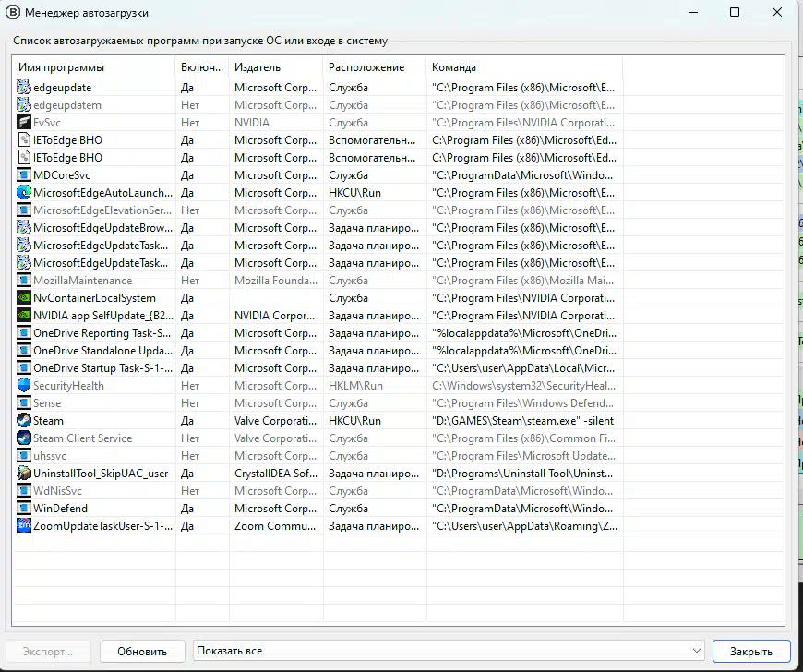Image resolution: width=803 pixels, height=672 pixels.
Task: Select the FvSvc entry name
Action: [x=47, y=123]
